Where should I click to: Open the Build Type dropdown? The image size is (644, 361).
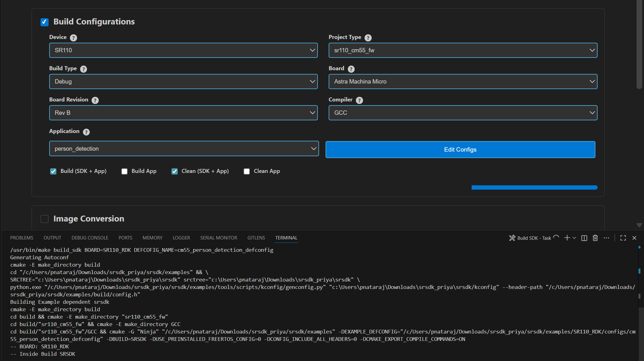point(183,81)
